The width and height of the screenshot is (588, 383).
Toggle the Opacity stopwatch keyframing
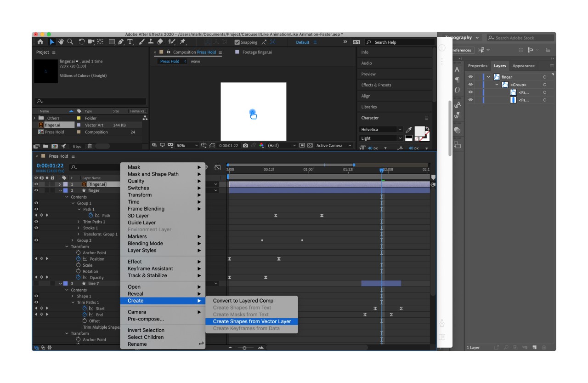[x=78, y=277]
